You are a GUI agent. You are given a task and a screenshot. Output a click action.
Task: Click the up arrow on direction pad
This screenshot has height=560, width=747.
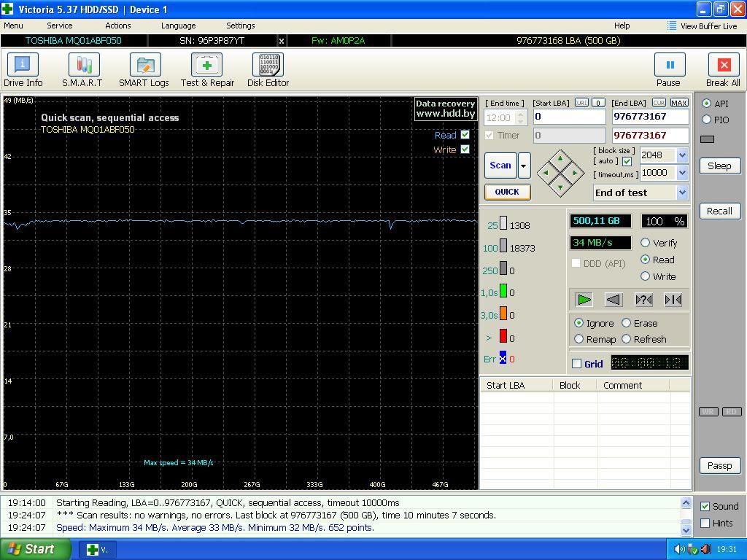click(560, 158)
